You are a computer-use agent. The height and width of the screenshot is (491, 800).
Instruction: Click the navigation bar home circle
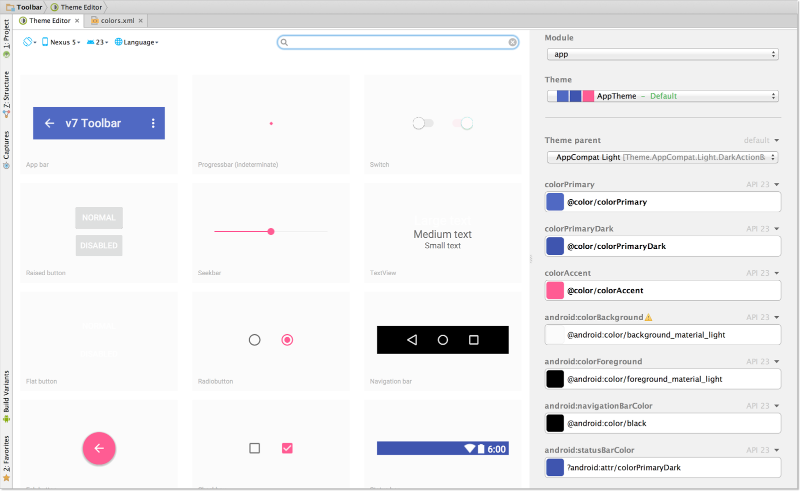pyautogui.click(x=443, y=340)
